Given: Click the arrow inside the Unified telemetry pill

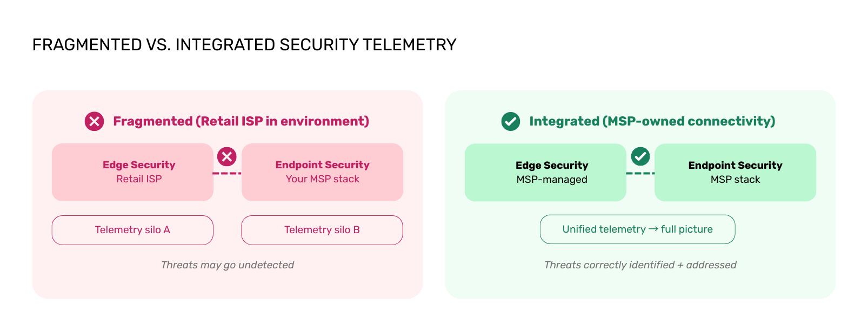Looking at the screenshot, I should [653, 229].
